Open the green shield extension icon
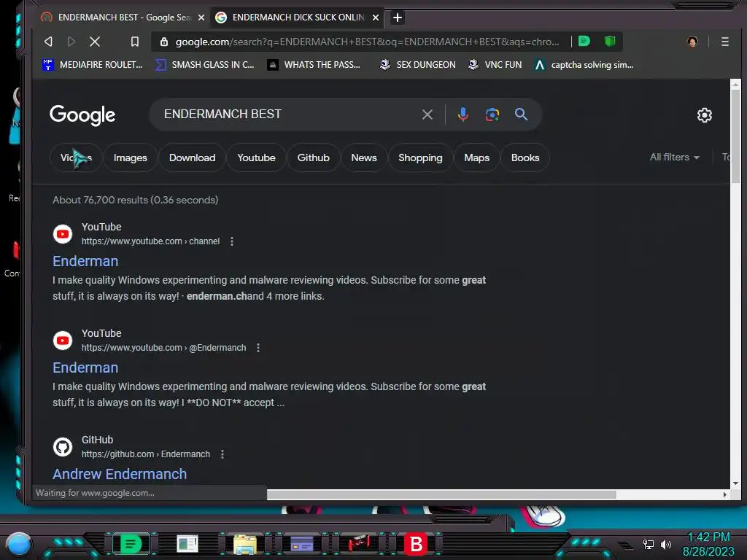747x560 pixels. pyautogui.click(x=610, y=41)
